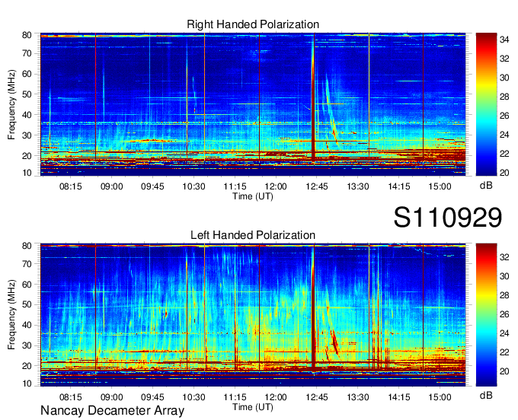The width and height of the screenshot is (518, 420).
Task: Click the "20" value on Left Handed colorbar
Action: 504,371
